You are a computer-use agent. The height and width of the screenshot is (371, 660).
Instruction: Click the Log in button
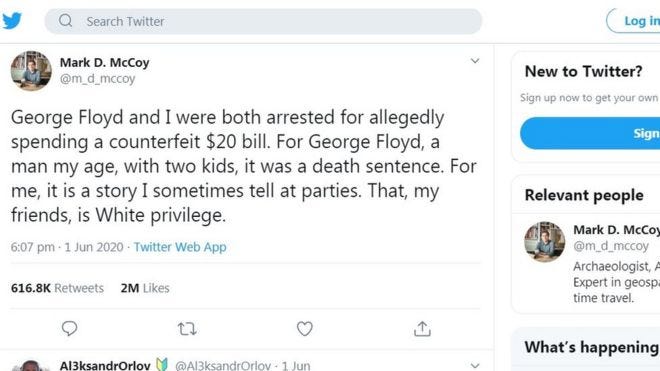[633, 21]
